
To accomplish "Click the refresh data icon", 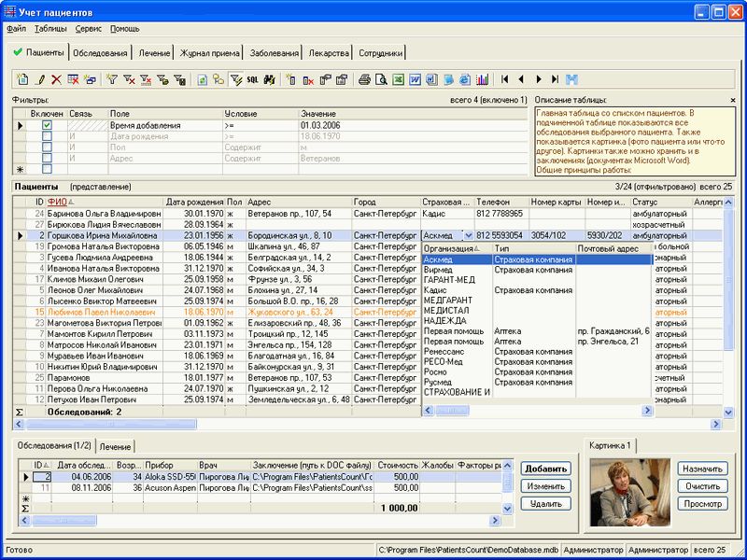I will point(203,79).
